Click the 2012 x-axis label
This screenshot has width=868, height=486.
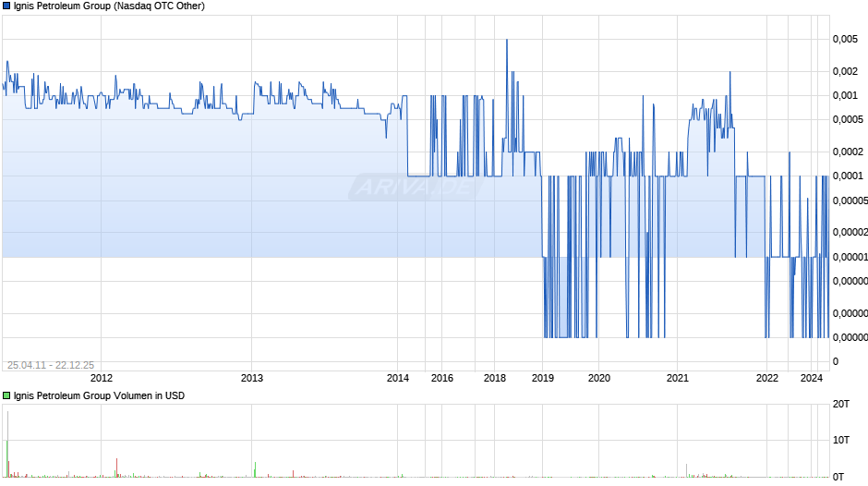point(102,378)
